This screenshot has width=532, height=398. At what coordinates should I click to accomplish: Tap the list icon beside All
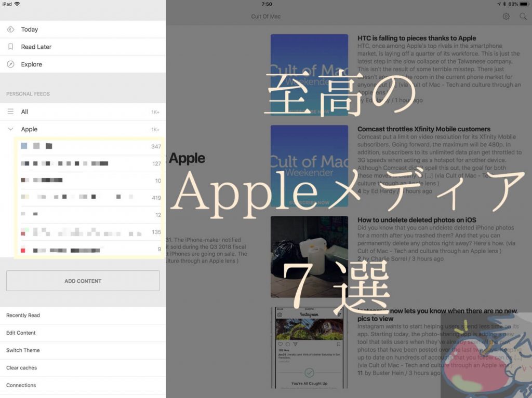pos(10,112)
